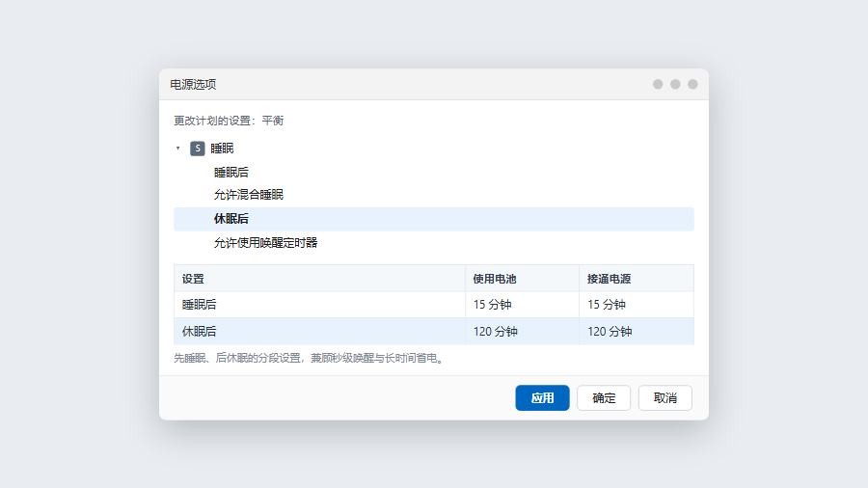Click the 使用电池 column header
The width and height of the screenshot is (868, 488).
522,279
